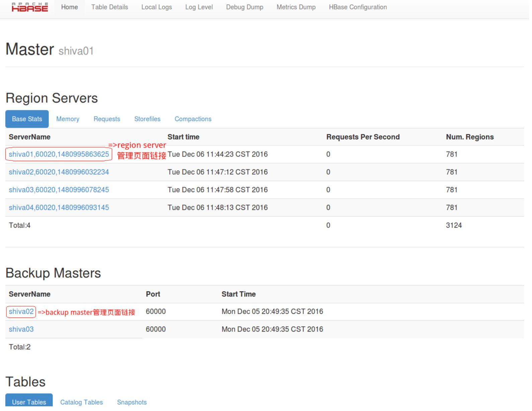Screen dimensions: 532x411
Task: Open region server shiva01,60020,1480995863625 link
Action: point(59,154)
